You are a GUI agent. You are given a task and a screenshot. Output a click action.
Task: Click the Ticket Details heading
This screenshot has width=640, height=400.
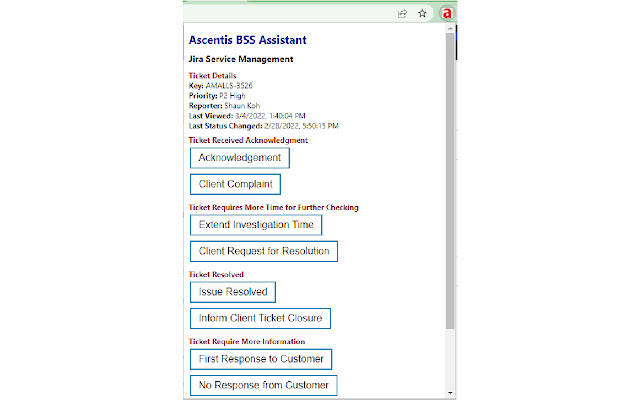[x=212, y=76]
